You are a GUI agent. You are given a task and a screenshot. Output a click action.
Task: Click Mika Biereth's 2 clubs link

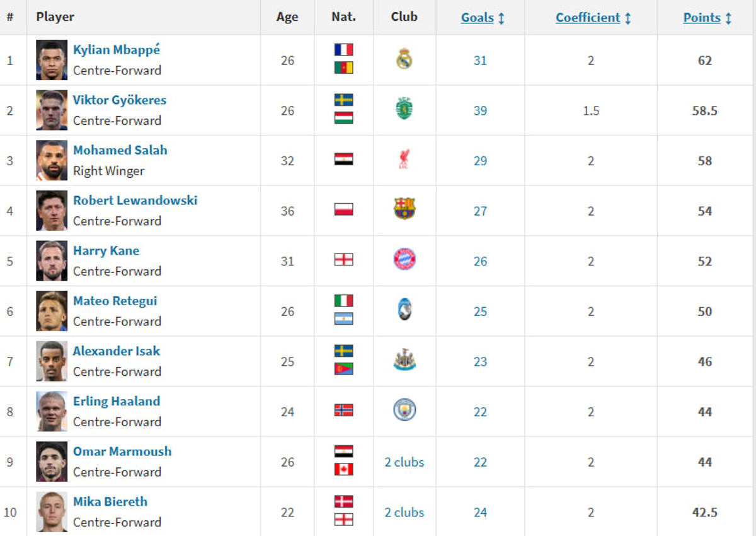(404, 513)
